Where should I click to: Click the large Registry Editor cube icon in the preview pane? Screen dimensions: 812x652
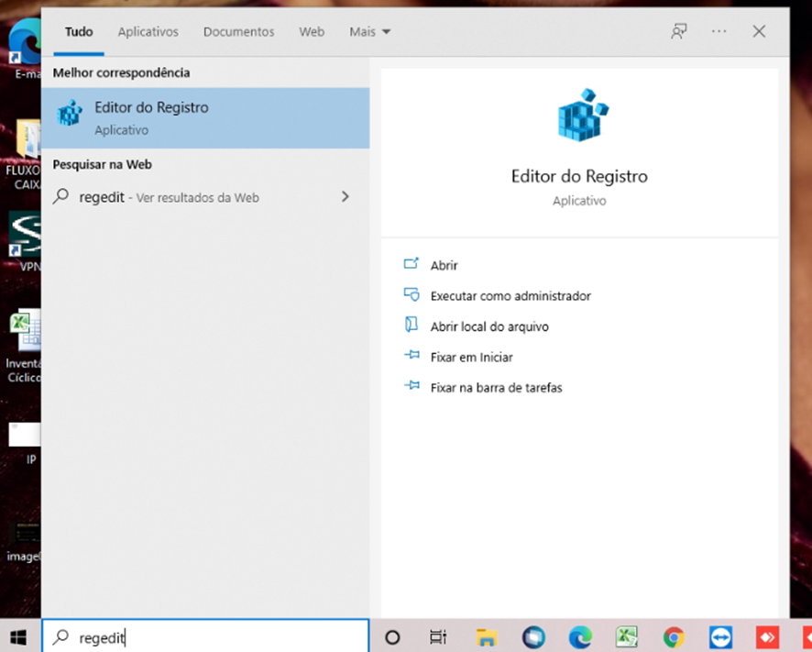click(x=583, y=115)
